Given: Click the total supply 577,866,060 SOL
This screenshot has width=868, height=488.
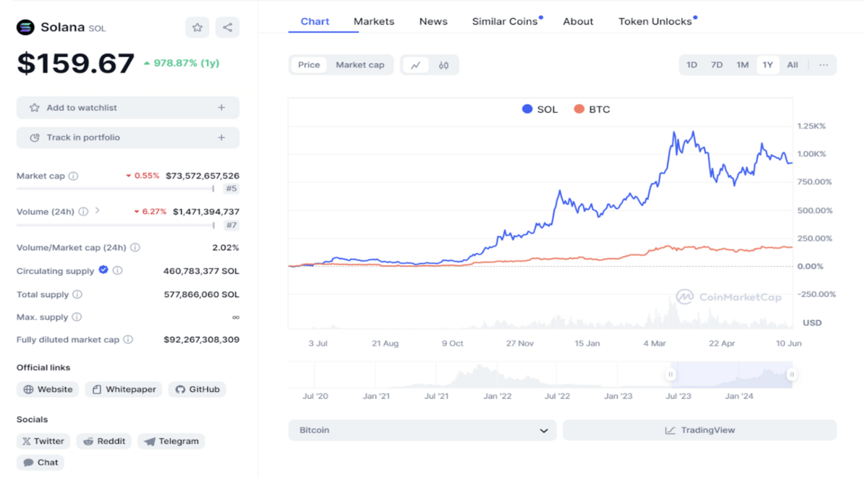Looking at the screenshot, I should [202, 295].
